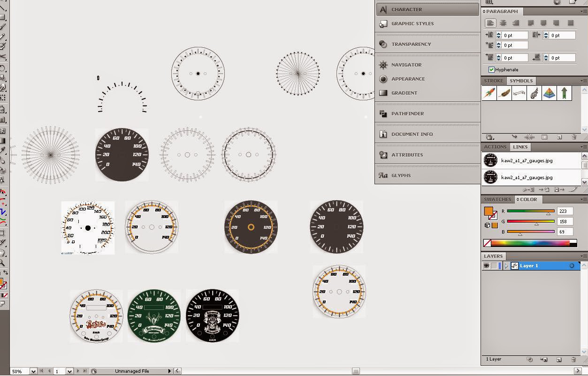
Task: Go to the first artboard
Action: pyautogui.click(x=42, y=371)
